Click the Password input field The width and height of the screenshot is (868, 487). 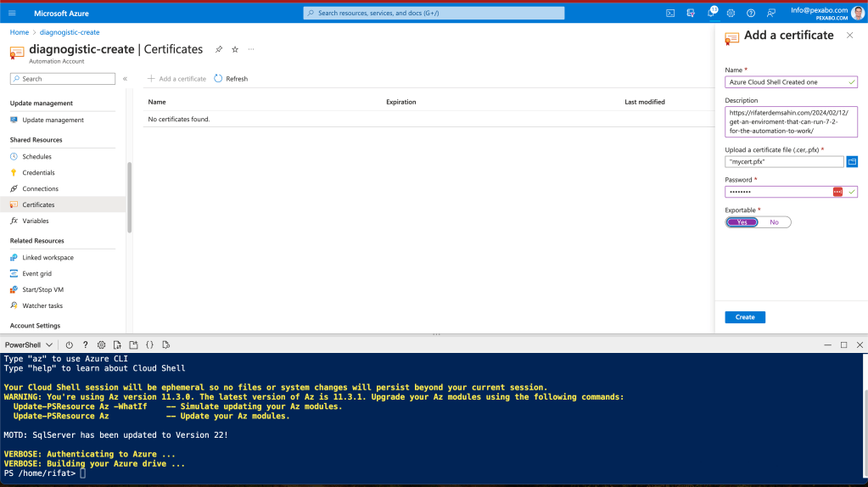pyautogui.click(x=791, y=192)
